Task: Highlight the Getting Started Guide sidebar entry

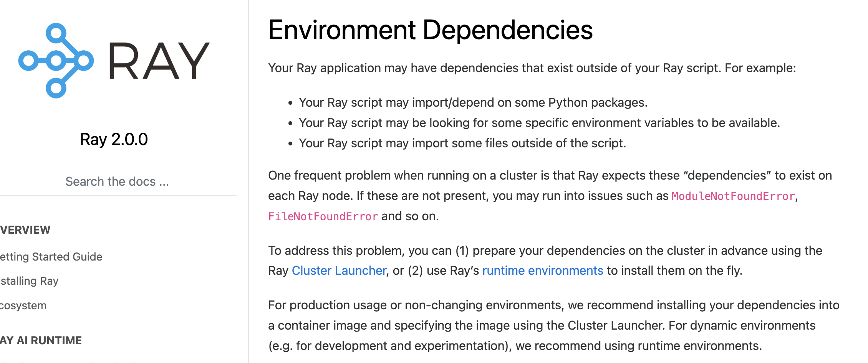Action: (x=51, y=257)
